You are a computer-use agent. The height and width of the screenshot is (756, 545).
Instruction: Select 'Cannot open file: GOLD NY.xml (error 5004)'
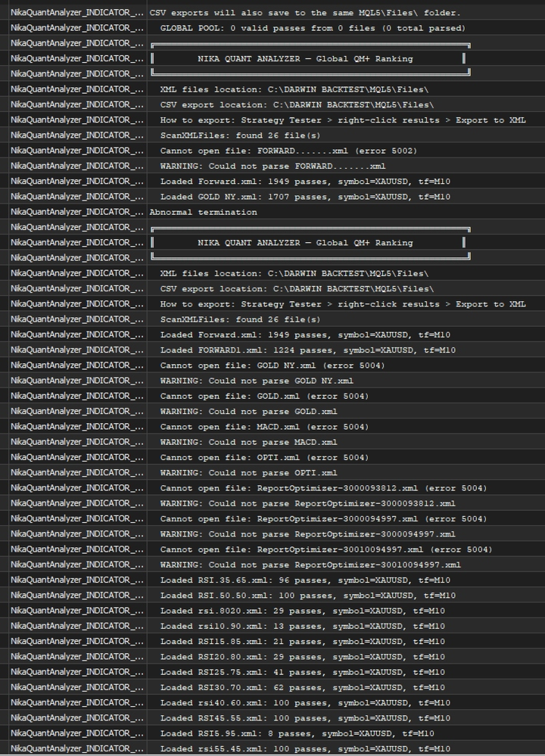coord(272,366)
